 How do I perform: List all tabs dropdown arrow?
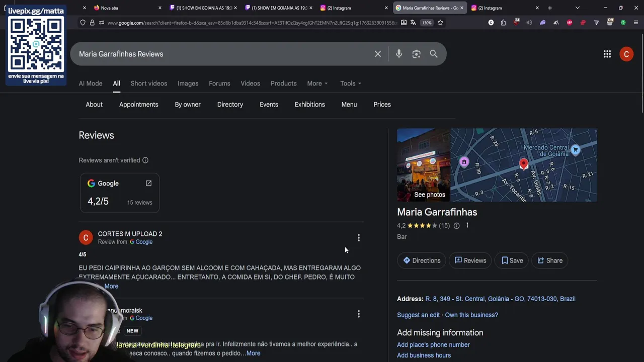(578, 8)
